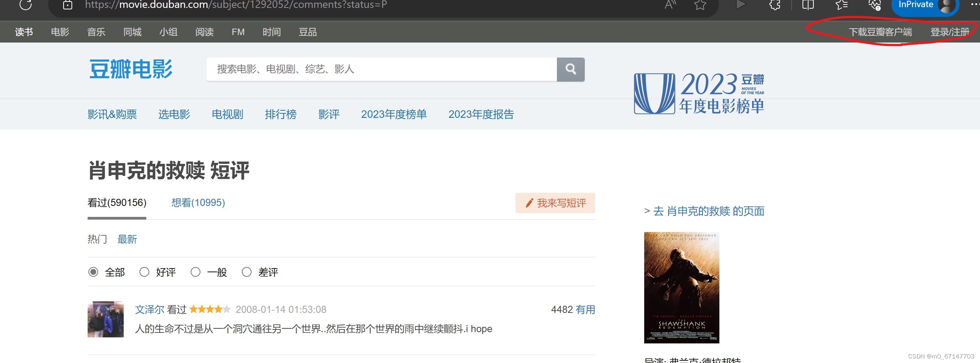Image resolution: width=980 pixels, height=363 pixels.
Task: Click 去 肖申克的救赎 的页面 link
Action: point(709,211)
